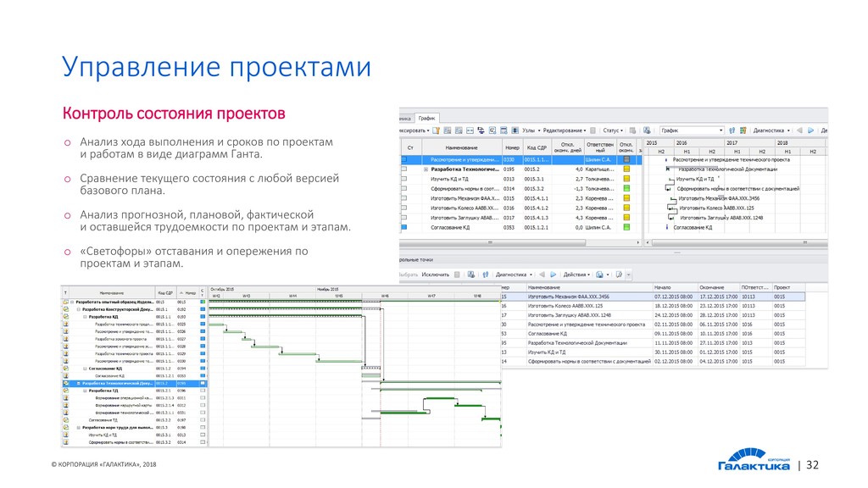
Task: Click green Gantt bar of row 0325
Action: [x=217, y=324]
